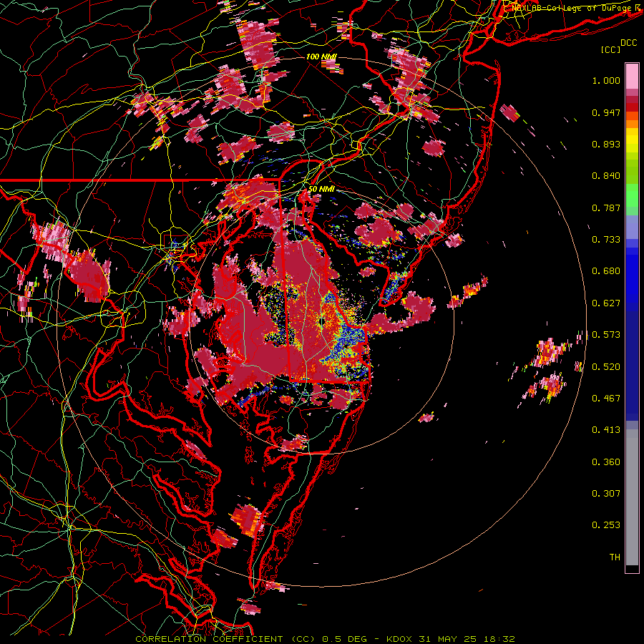Select the 0.947 scale value

(606, 112)
